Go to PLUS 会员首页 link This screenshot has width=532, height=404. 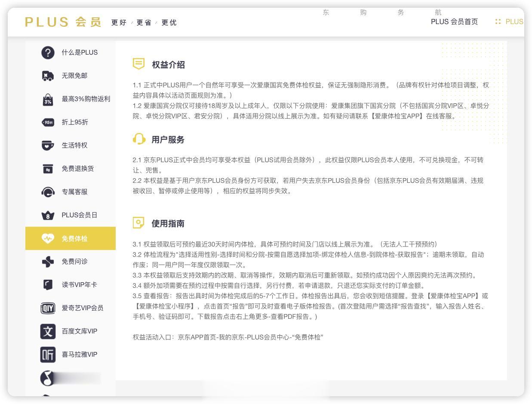(454, 22)
